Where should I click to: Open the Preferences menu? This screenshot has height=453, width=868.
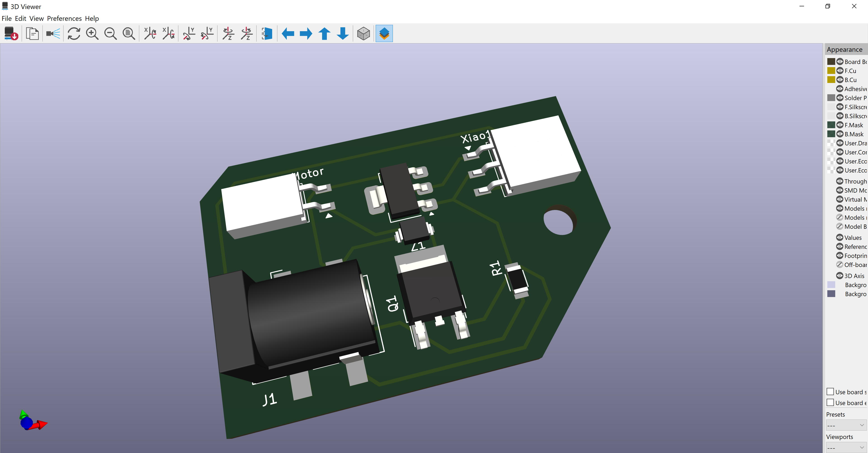pos(64,18)
